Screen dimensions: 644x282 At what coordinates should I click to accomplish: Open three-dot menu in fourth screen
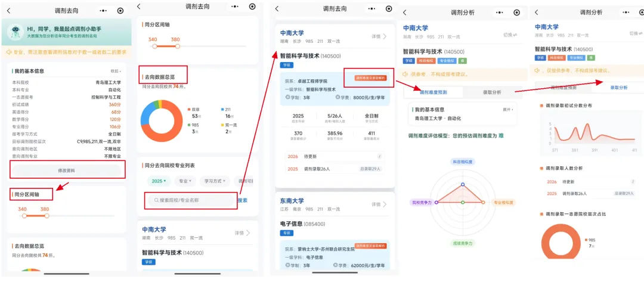point(500,13)
